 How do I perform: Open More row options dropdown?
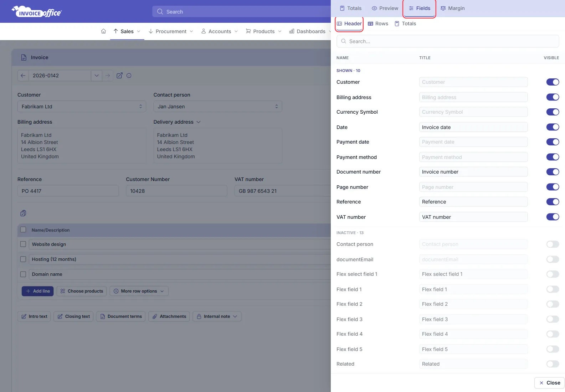[139, 291]
